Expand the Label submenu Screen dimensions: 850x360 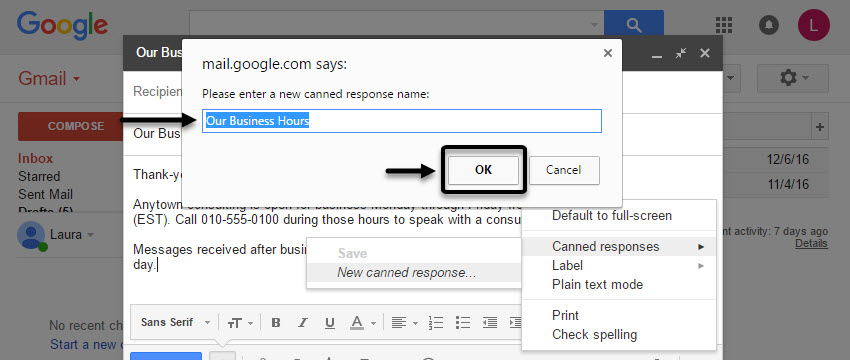619,266
